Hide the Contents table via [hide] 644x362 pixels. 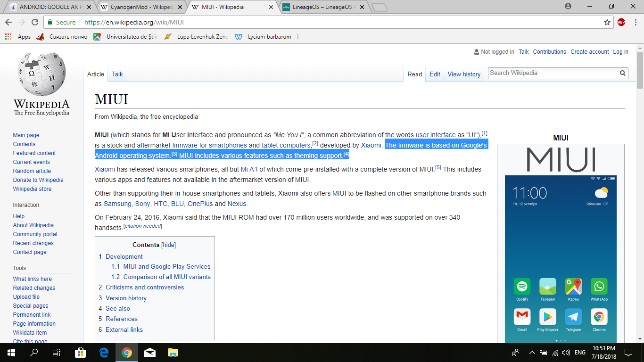click(169, 245)
